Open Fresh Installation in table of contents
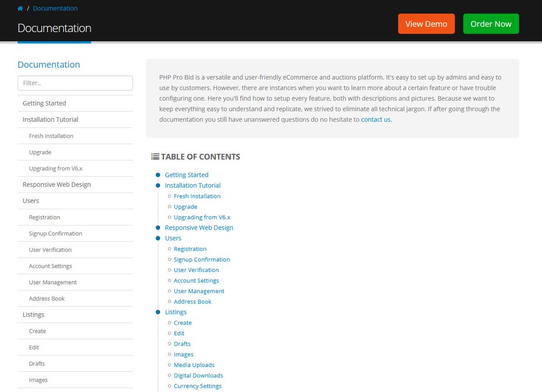The height and width of the screenshot is (392, 542). pyautogui.click(x=197, y=196)
